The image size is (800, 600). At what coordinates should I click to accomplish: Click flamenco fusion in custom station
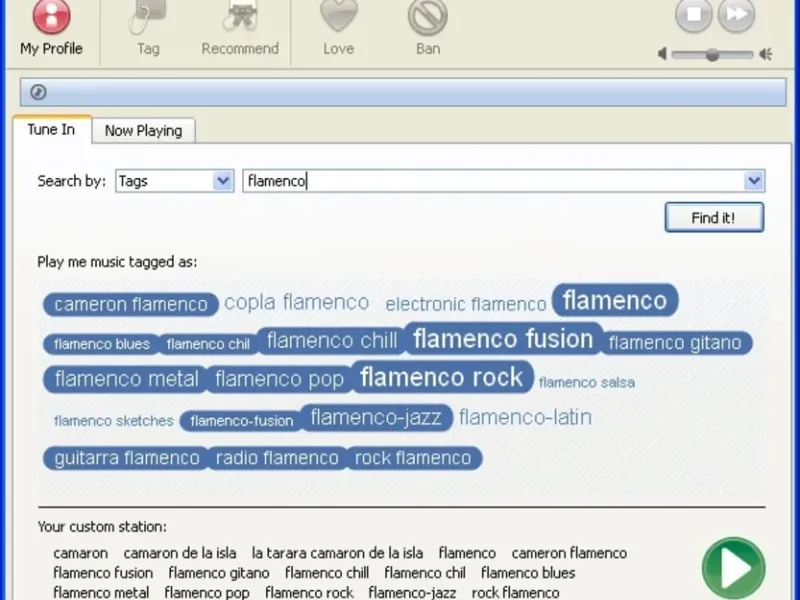[x=103, y=573]
